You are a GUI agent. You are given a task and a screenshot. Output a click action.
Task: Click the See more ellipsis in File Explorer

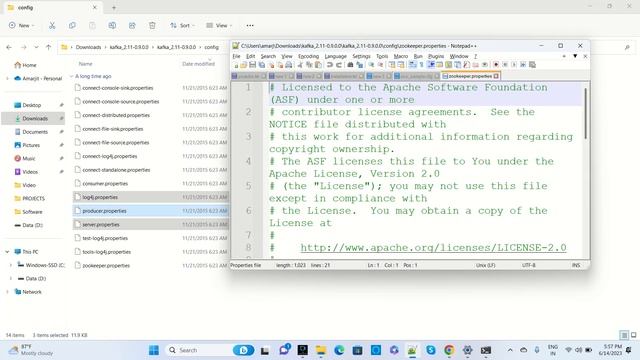coord(250,25)
